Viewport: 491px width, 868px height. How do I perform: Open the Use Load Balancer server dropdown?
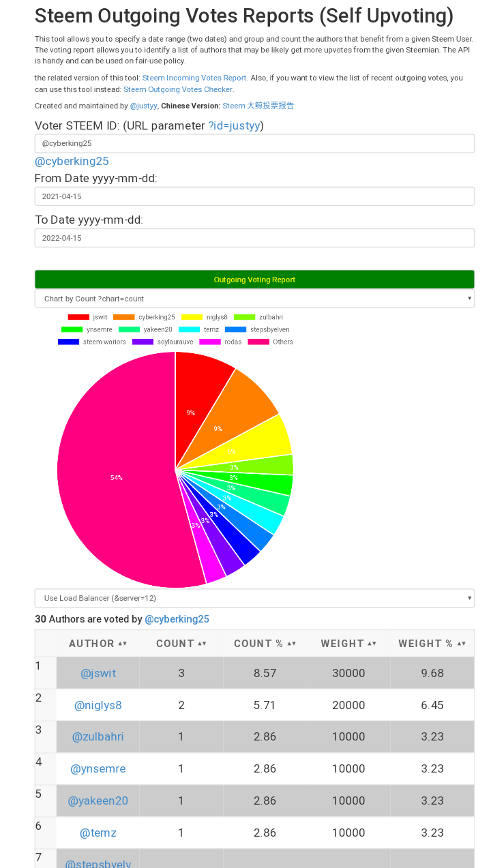pos(254,598)
